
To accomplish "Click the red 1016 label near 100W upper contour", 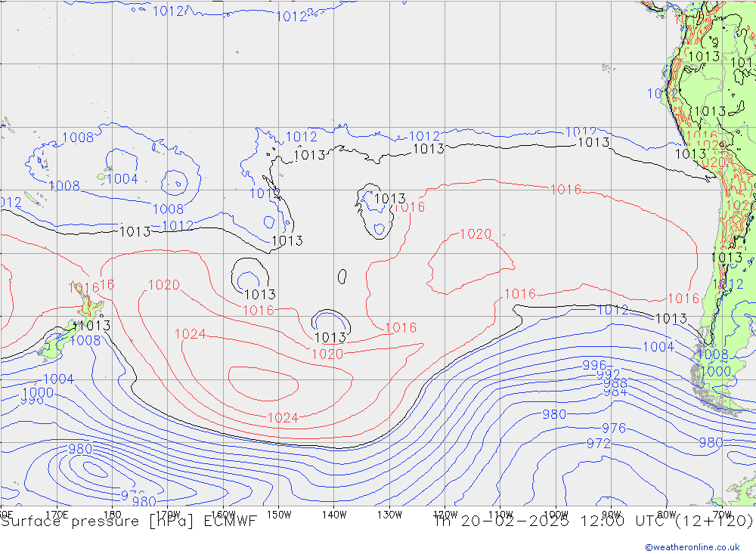I will click(x=566, y=190).
